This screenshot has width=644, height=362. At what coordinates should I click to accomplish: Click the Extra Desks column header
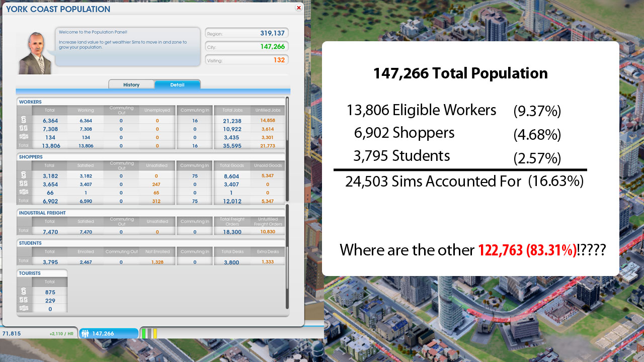pyautogui.click(x=268, y=251)
